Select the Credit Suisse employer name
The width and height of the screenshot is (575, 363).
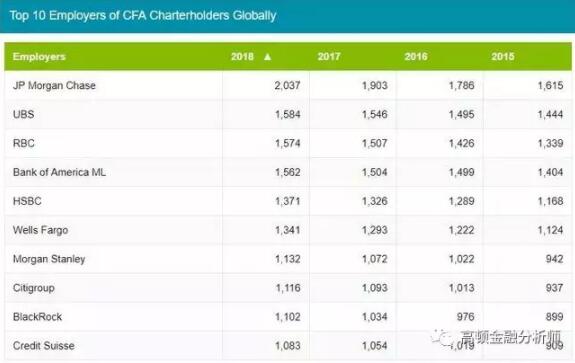[x=44, y=346]
